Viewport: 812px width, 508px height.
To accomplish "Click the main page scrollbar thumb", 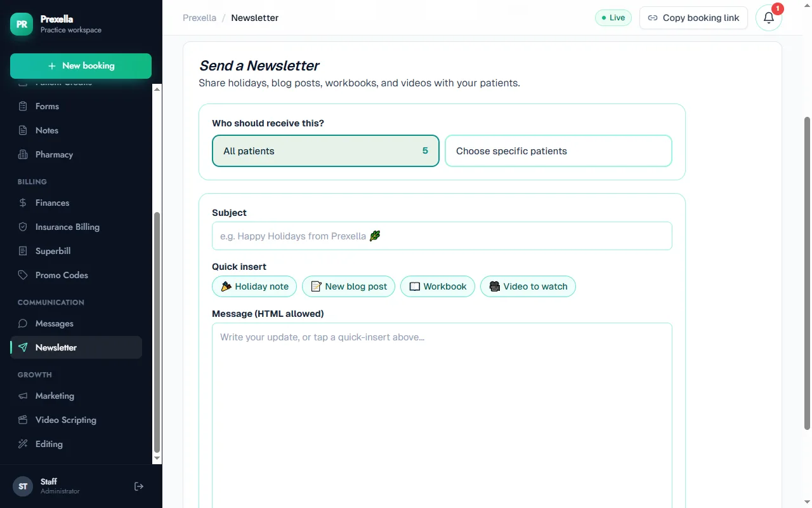I will [x=807, y=273].
